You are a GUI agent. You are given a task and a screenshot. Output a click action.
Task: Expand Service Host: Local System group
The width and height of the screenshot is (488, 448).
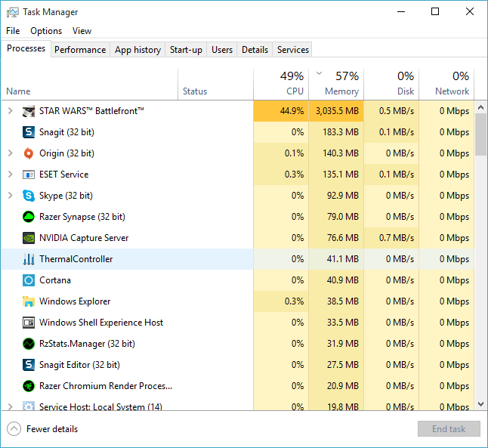tap(11, 406)
